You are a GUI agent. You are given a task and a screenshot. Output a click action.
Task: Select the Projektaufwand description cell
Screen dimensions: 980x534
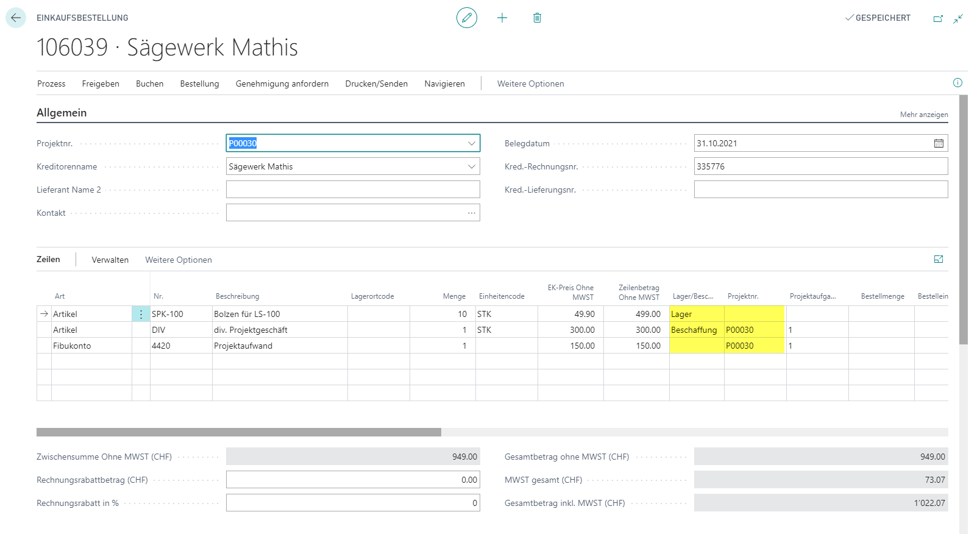coord(280,346)
